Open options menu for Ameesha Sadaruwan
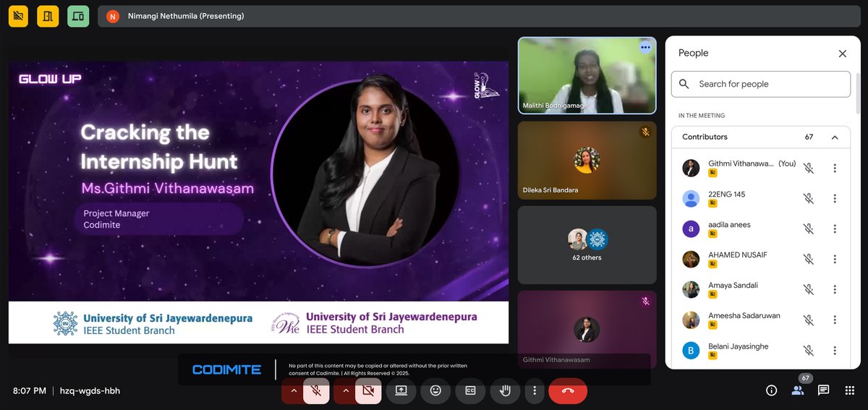Image resolution: width=868 pixels, height=410 pixels. (835, 320)
